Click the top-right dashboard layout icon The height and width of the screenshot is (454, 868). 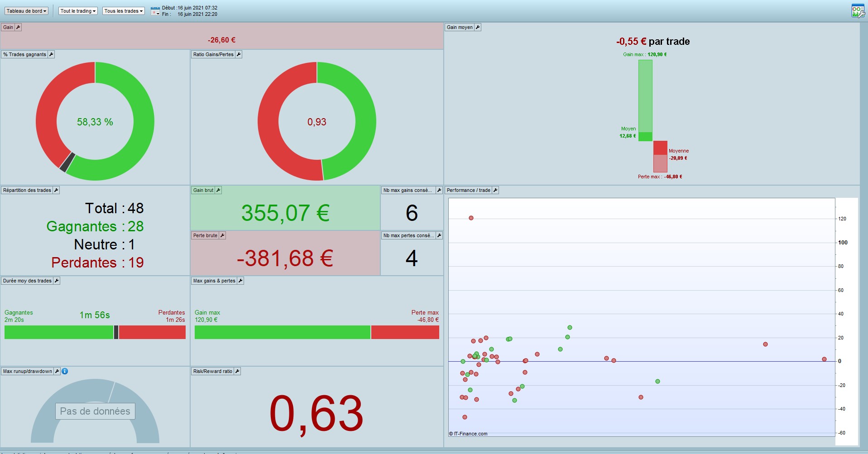click(858, 11)
